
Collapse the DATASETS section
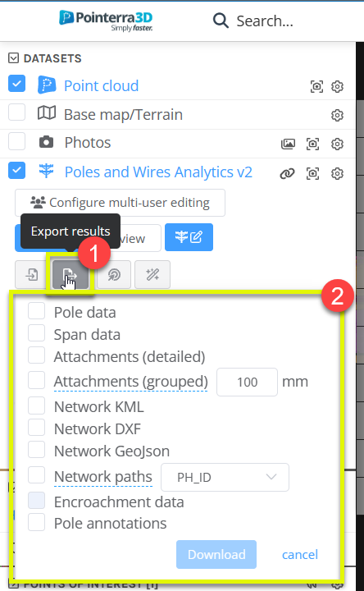pos(13,58)
